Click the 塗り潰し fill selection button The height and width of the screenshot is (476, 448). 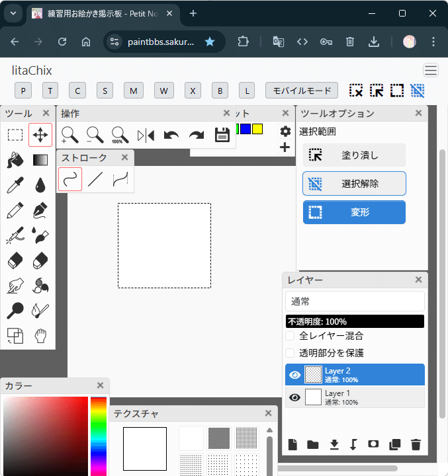(354, 155)
